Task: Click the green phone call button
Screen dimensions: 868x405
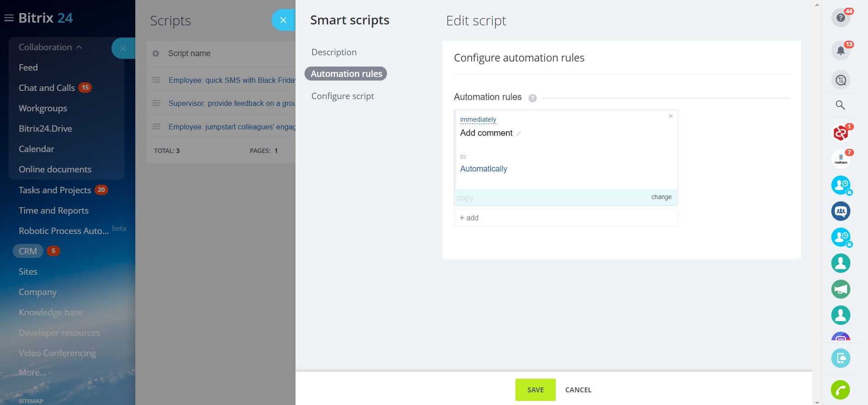Action: pyautogui.click(x=840, y=390)
